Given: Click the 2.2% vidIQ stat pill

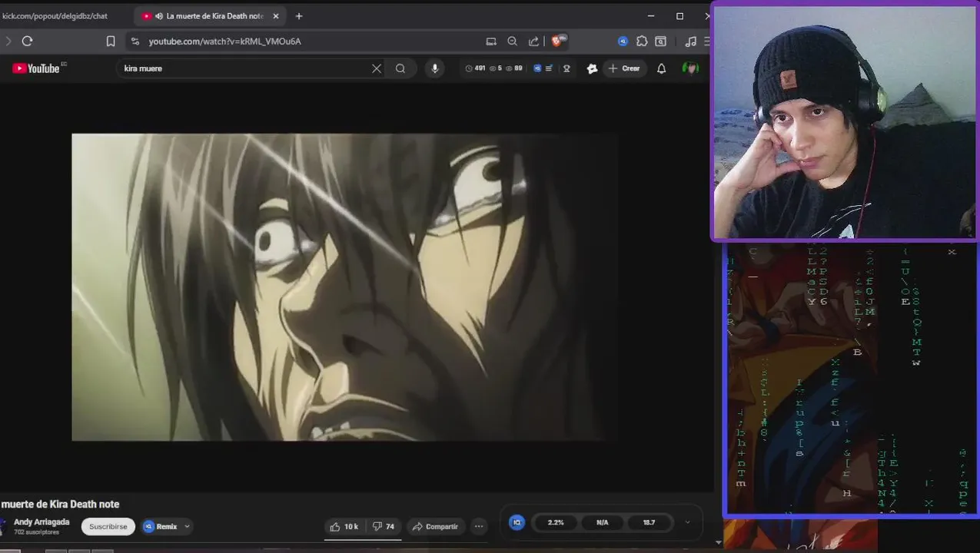Looking at the screenshot, I should pos(555,522).
